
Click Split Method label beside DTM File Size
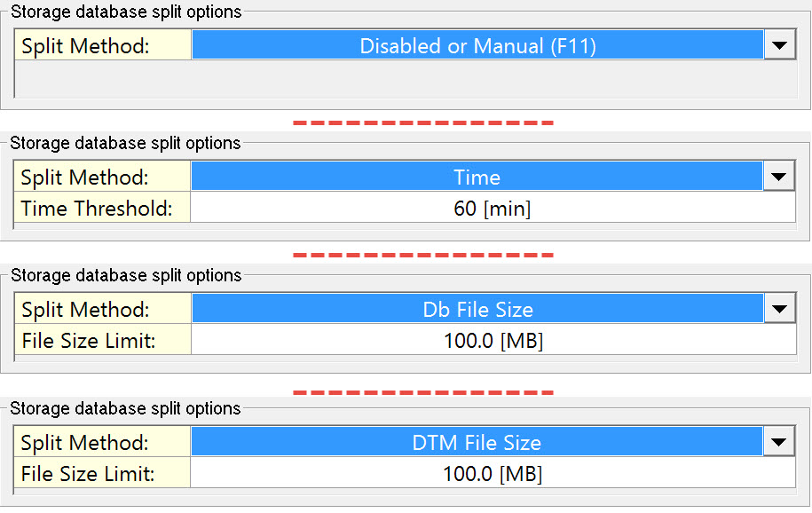pos(85,442)
